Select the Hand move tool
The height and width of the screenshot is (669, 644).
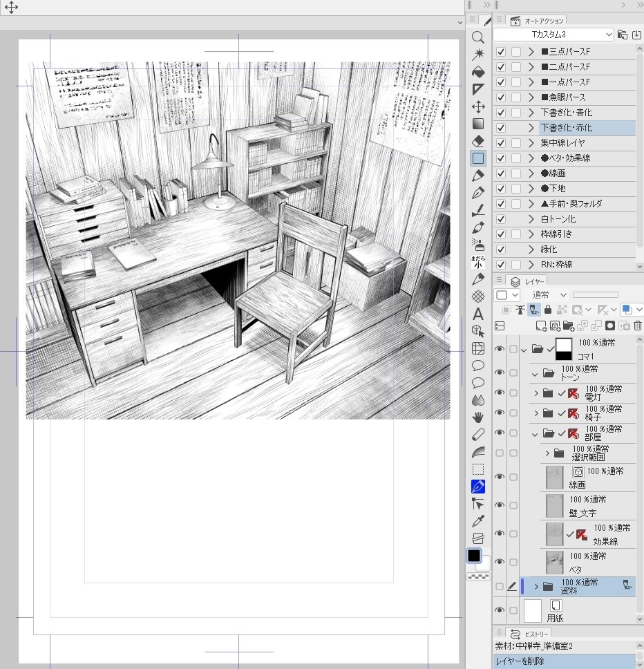click(x=478, y=417)
